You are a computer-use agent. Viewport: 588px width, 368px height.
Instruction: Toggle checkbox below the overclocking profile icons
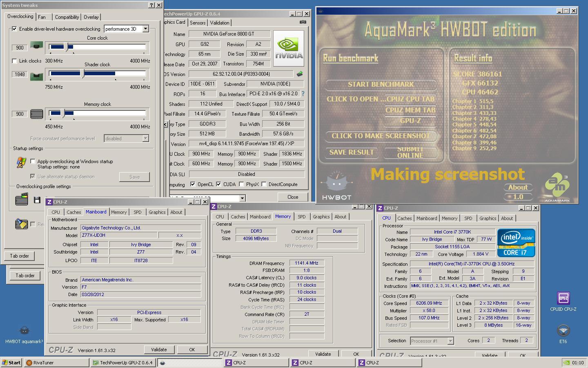point(33,224)
